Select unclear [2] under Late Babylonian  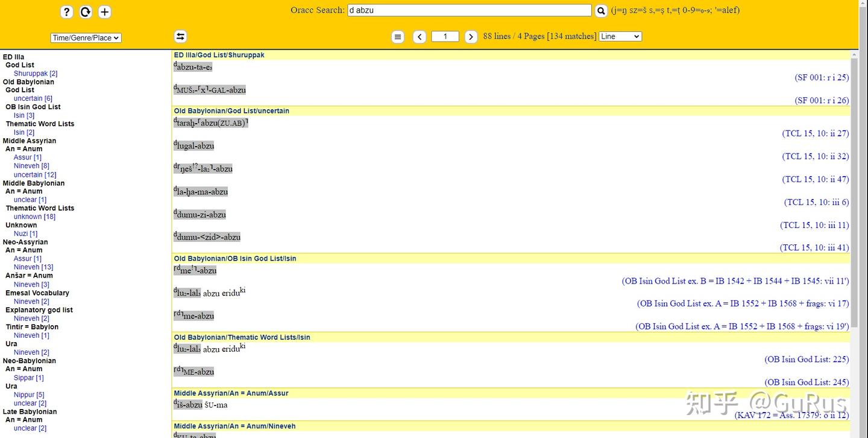[30, 428]
